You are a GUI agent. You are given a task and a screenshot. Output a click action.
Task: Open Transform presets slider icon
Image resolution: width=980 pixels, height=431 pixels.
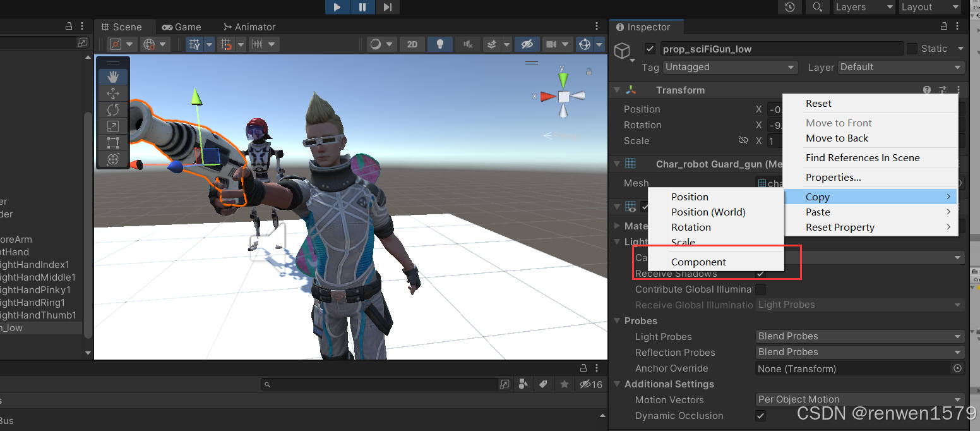point(943,90)
